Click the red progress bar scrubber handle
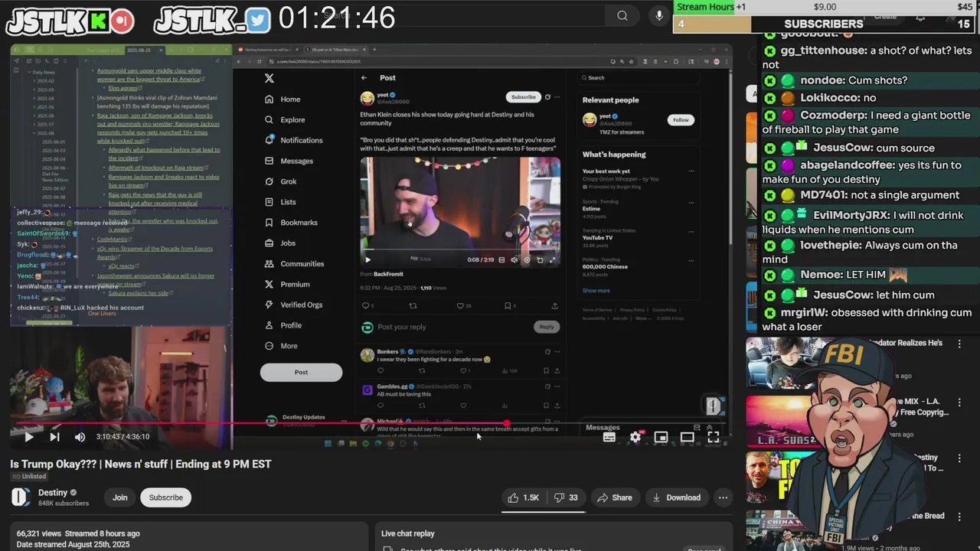Viewport: 980px width, 551px height. (x=506, y=422)
